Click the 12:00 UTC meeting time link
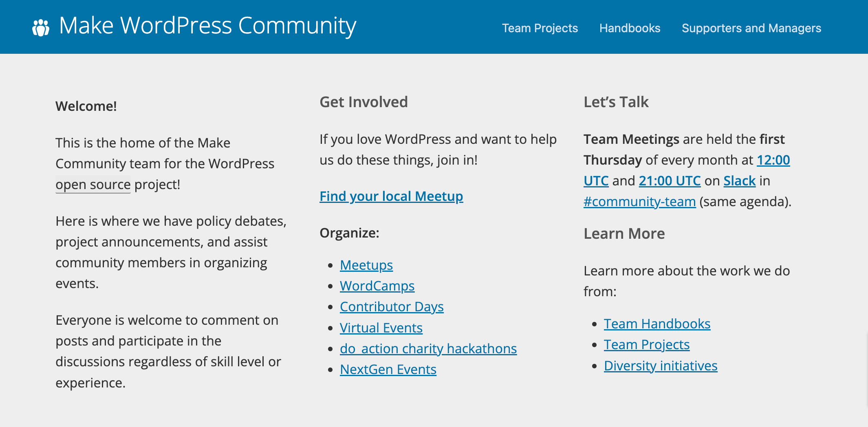 [x=773, y=160]
